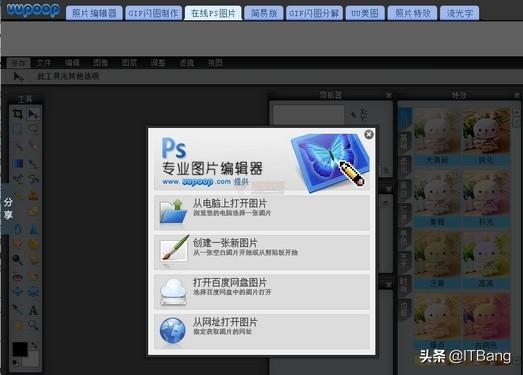Choose 从网址打开图片 option
523x375 pixels.
pyautogui.click(x=262, y=330)
